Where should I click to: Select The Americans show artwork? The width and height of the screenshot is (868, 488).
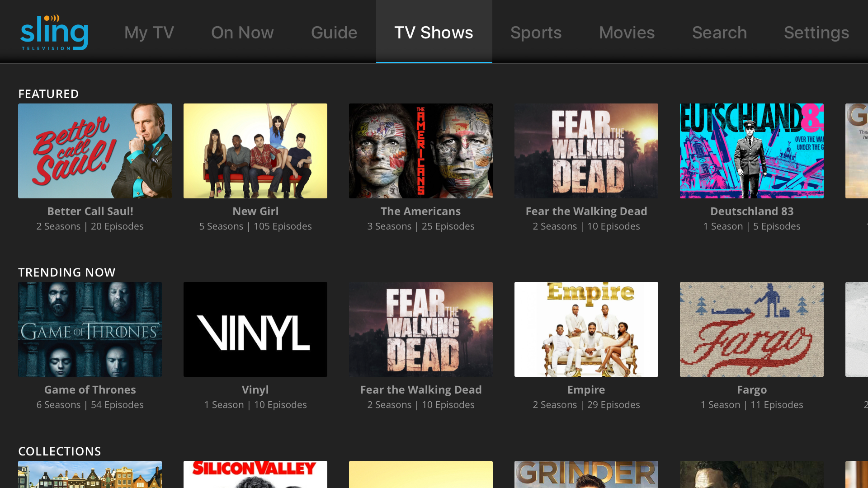click(x=421, y=151)
